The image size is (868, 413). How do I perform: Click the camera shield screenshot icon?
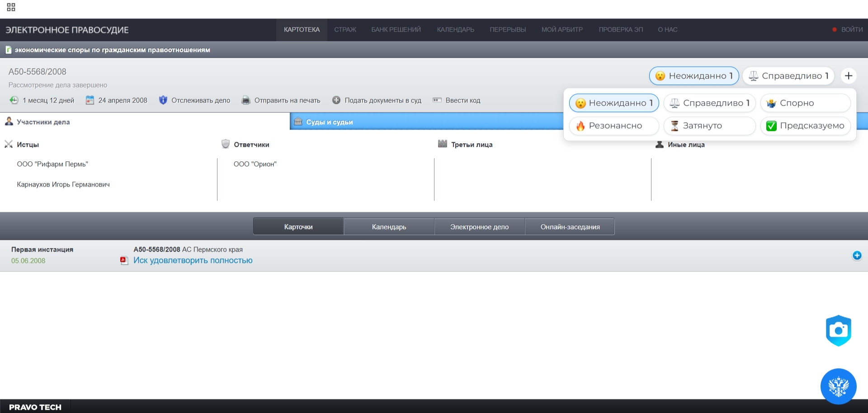tap(838, 330)
